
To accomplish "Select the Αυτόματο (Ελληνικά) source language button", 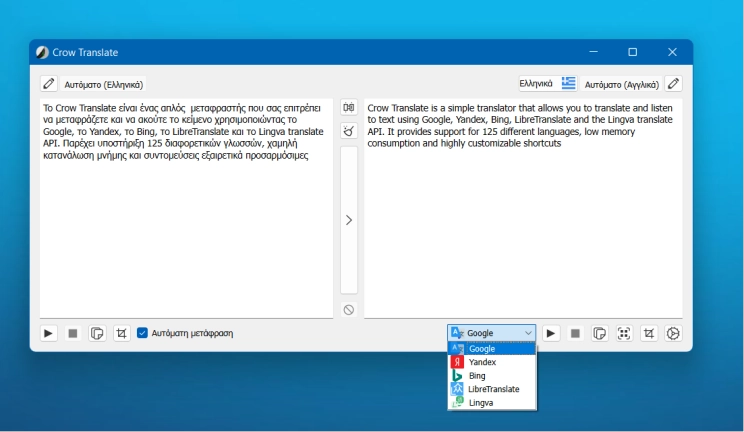I will [x=103, y=85].
